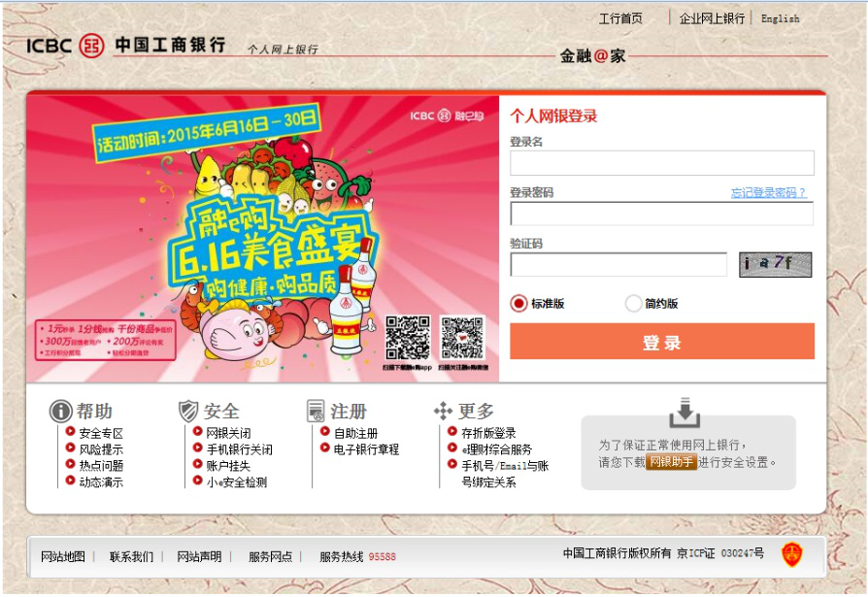This screenshot has width=868, height=597.
Task: Click the 忘记登录密码 link
Action: point(768,192)
